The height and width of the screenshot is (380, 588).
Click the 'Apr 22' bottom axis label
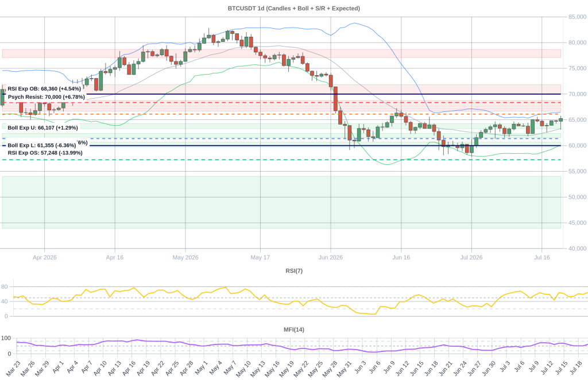click(x=157, y=369)
